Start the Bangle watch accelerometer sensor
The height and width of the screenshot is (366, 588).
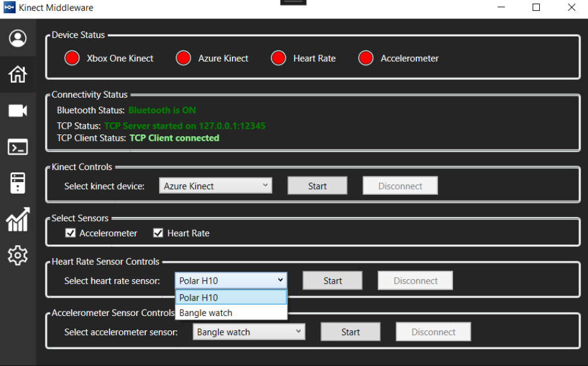point(350,332)
